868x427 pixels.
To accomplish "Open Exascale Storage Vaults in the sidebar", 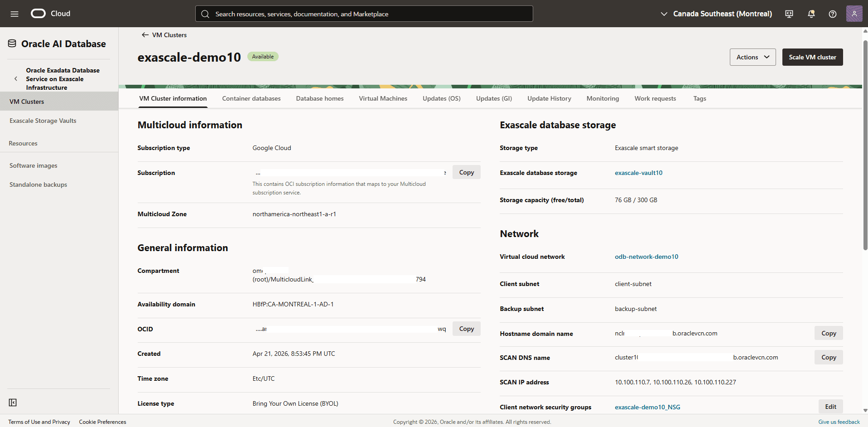I will click(43, 121).
